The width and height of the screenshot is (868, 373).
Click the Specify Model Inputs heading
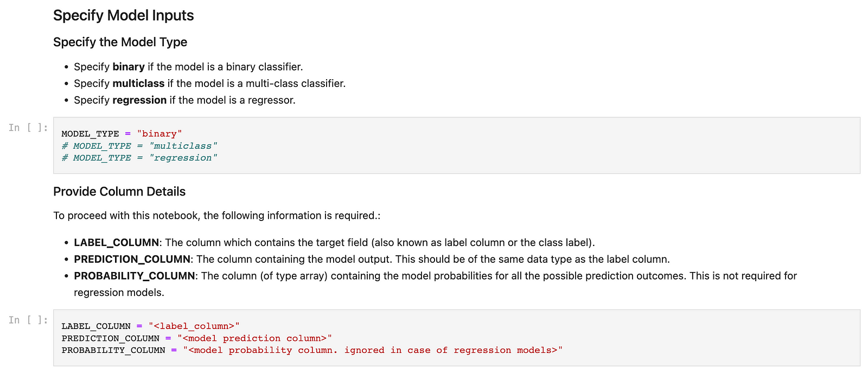(x=123, y=15)
